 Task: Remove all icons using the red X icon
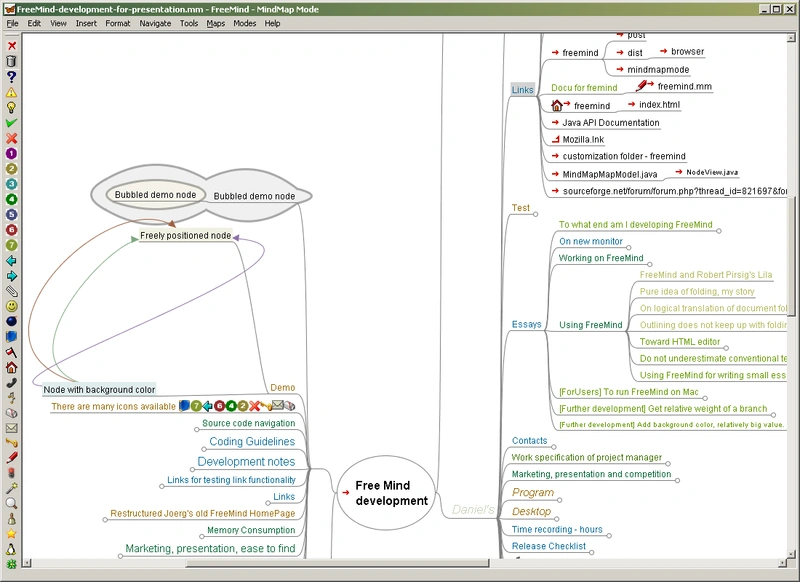10,44
